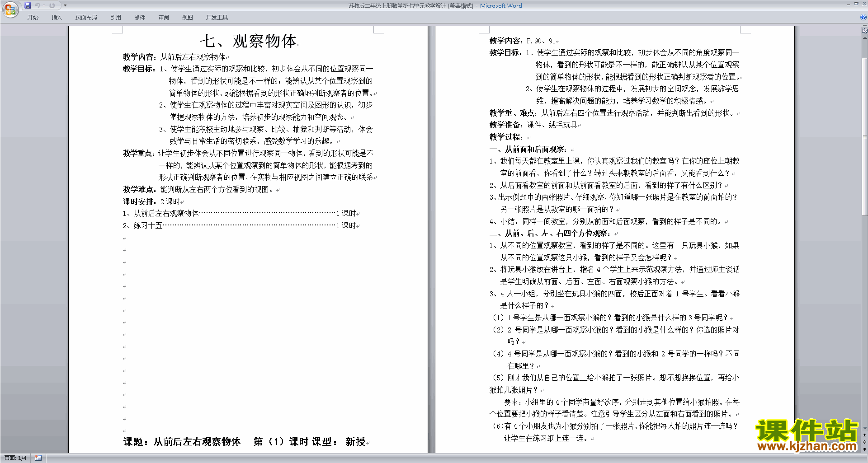Image resolution: width=868 pixels, height=463 pixels.
Task: Restore down the Word window
Action: pyautogui.click(x=856, y=4)
